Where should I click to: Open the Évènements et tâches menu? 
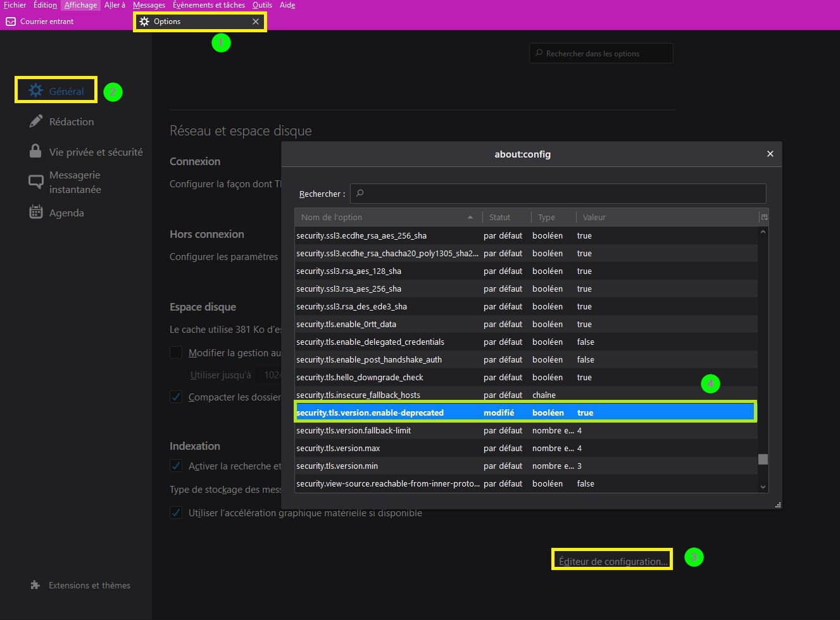point(209,5)
